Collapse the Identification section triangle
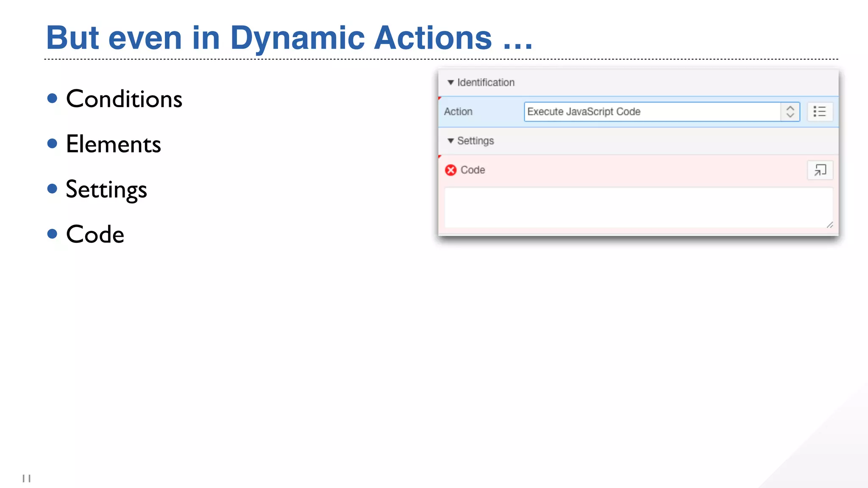 [451, 83]
